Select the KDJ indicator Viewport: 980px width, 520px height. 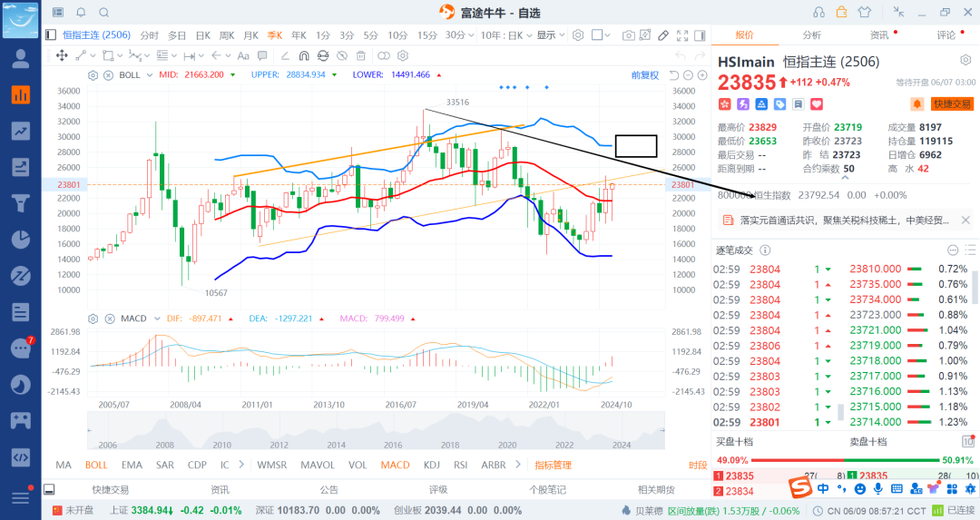click(x=431, y=465)
